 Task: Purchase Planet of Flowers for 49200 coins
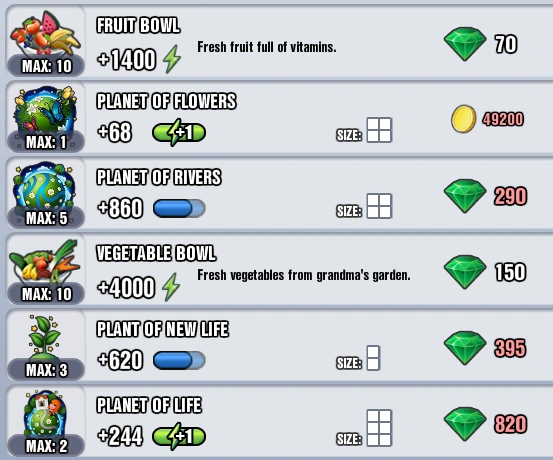(487, 119)
